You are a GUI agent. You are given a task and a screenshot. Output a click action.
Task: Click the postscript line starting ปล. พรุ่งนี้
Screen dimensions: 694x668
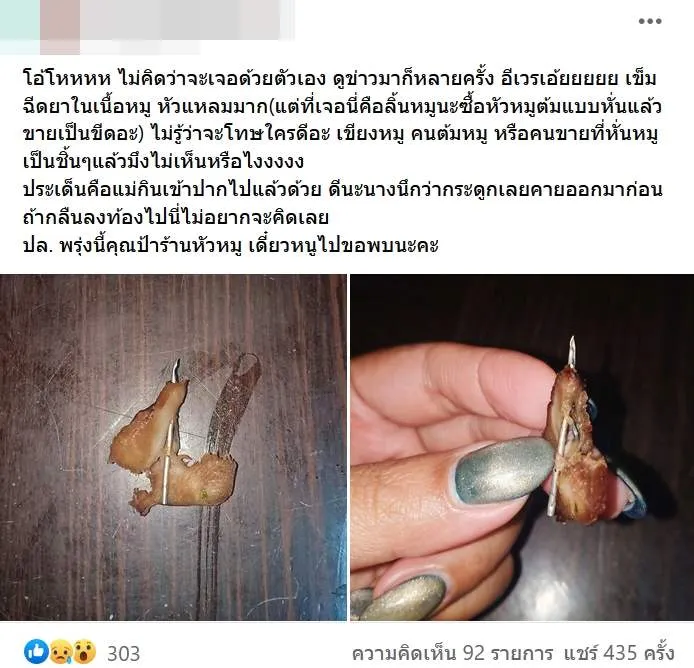231,245
